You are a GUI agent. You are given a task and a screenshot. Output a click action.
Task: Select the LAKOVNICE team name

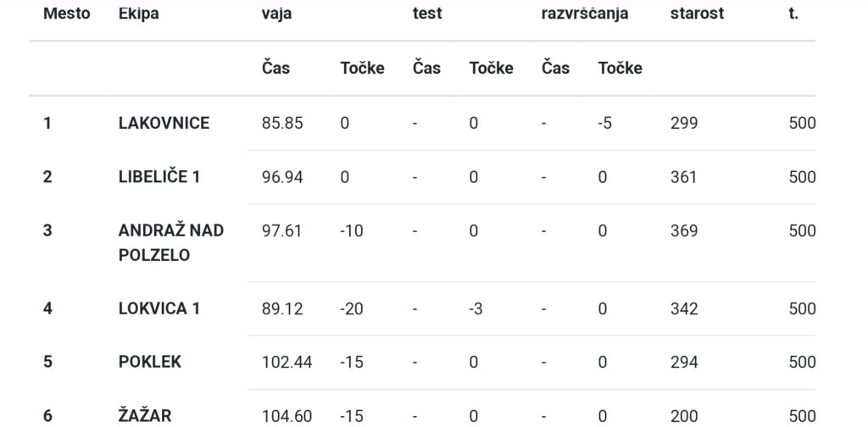[164, 123]
